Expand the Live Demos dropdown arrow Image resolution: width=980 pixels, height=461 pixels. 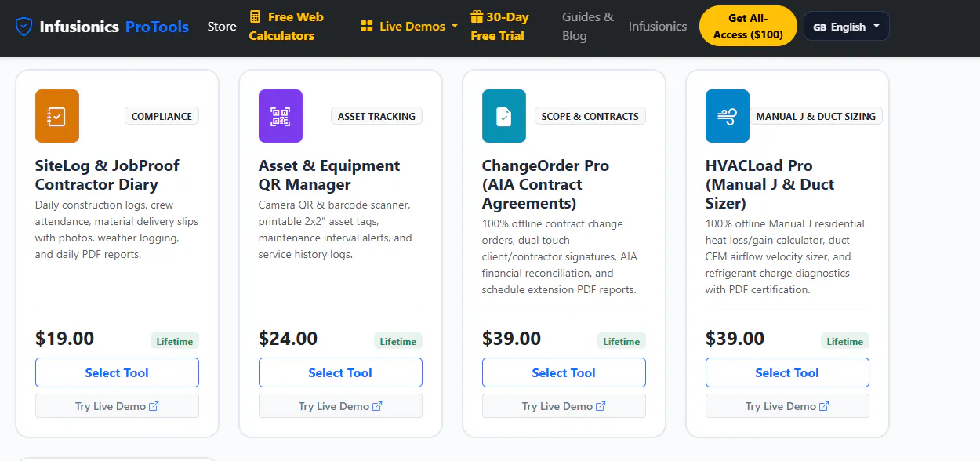pyautogui.click(x=455, y=27)
